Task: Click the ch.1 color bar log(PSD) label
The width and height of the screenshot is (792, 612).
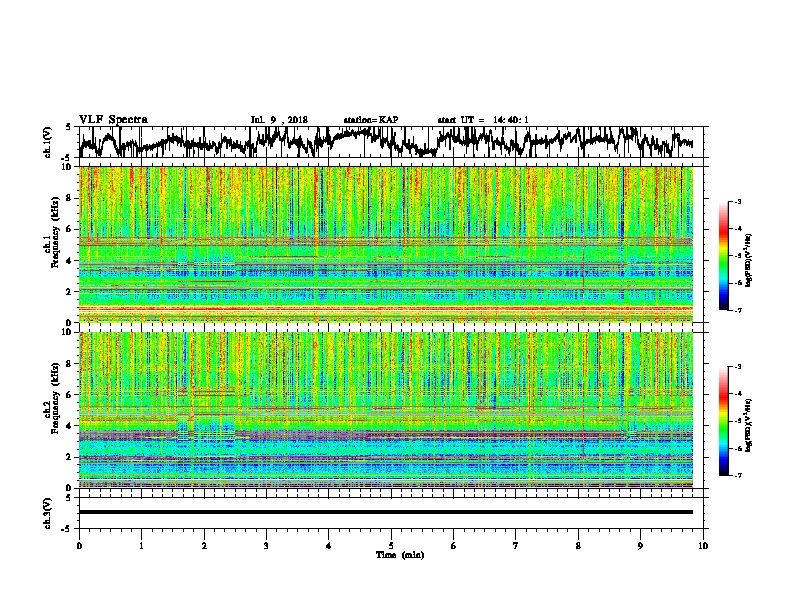Action: coord(748,261)
